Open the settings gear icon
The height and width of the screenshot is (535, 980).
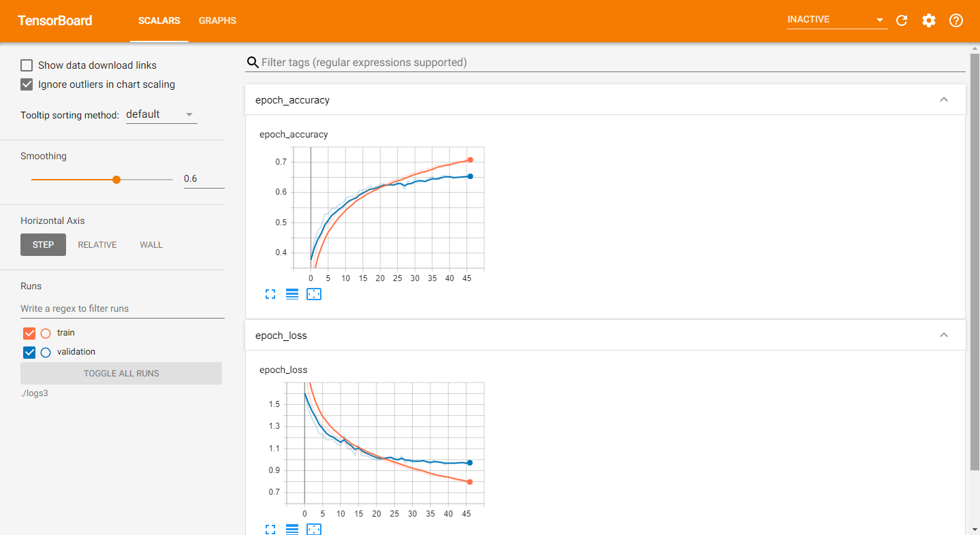929,20
